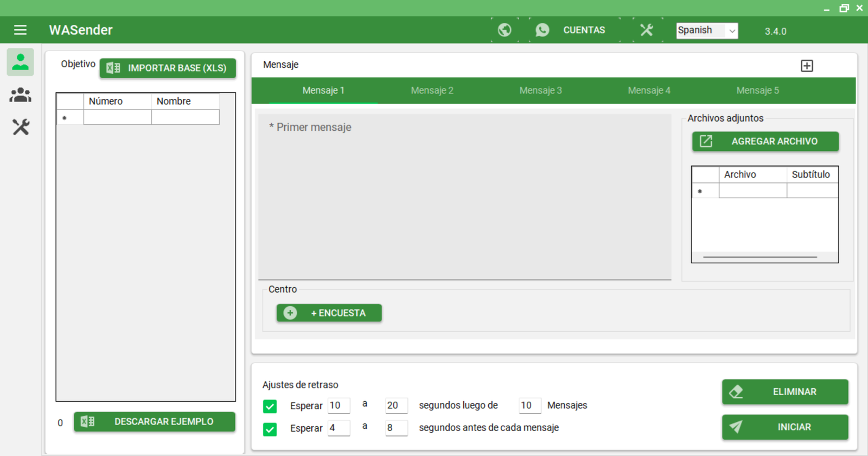The width and height of the screenshot is (868, 456).
Task: Switch to the Mensaje 4 tab
Action: point(649,91)
